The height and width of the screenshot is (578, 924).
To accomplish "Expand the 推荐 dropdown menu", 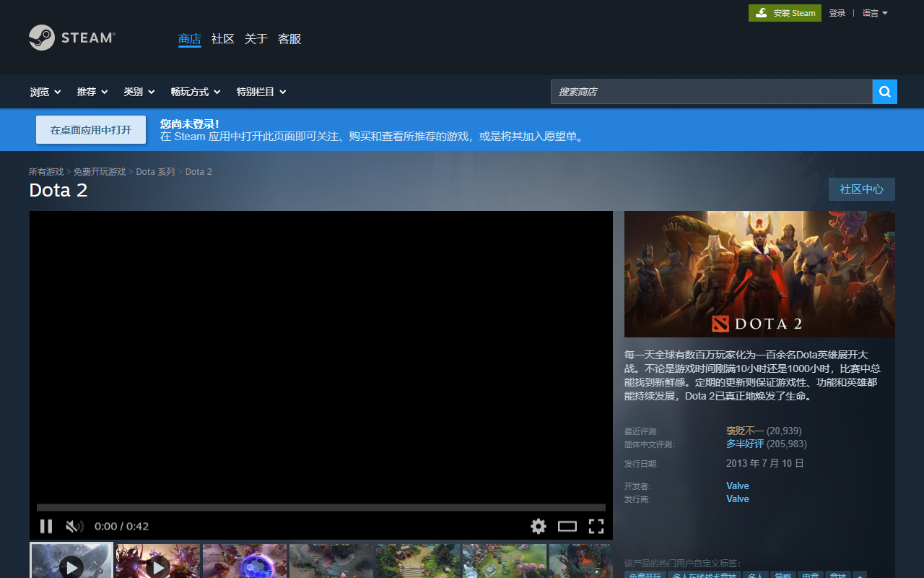I will click(x=92, y=92).
